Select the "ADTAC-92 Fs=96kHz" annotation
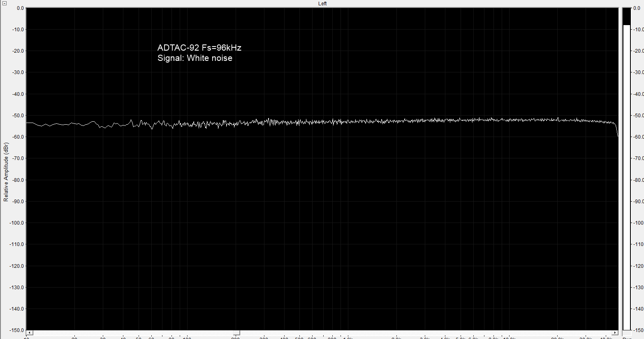The width and height of the screenshot is (644, 339). pos(199,48)
